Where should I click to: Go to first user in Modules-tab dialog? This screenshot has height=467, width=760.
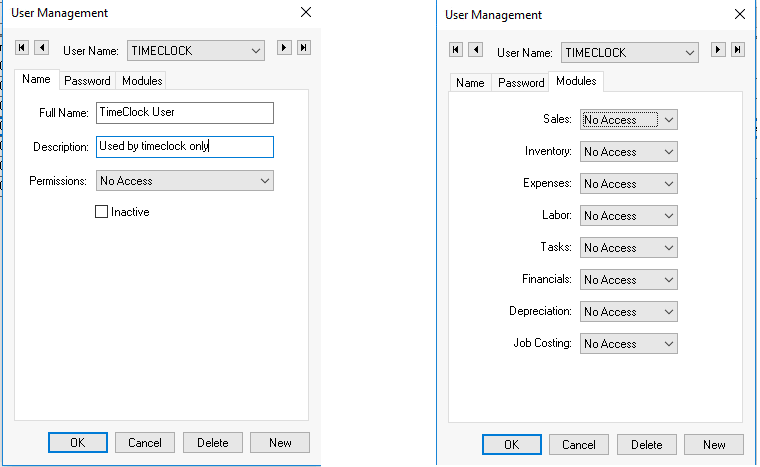(456, 50)
